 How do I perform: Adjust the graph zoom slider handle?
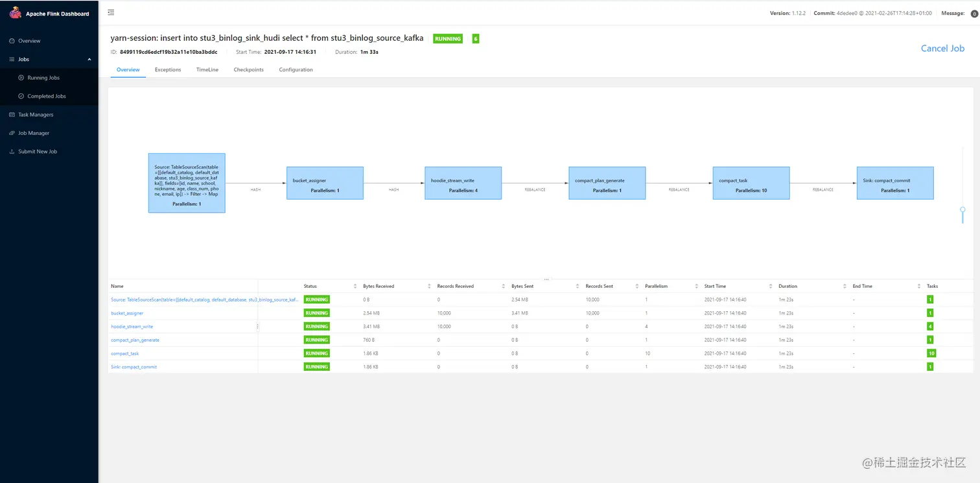(x=962, y=210)
